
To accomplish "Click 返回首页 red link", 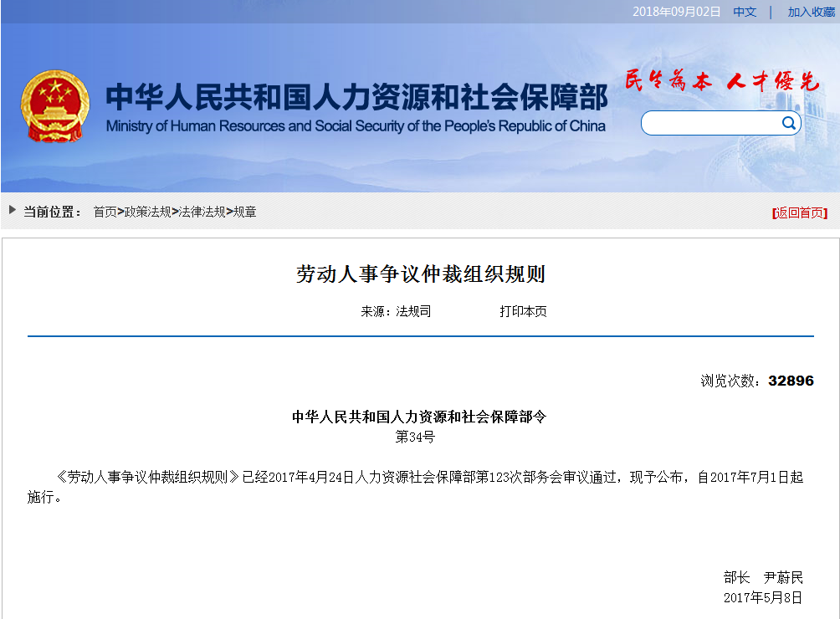I will (x=800, y=213).
